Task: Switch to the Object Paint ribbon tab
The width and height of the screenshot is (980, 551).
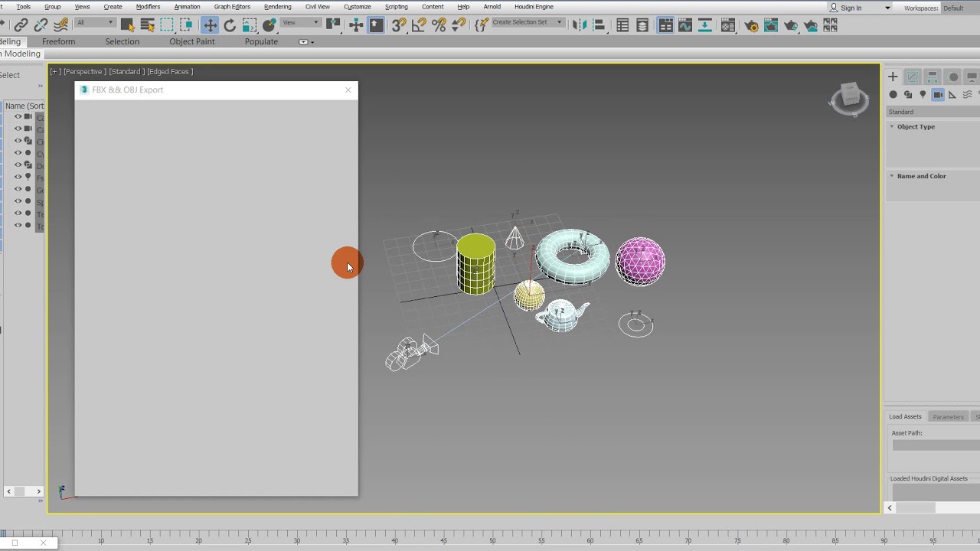Action: pos(192,41)
